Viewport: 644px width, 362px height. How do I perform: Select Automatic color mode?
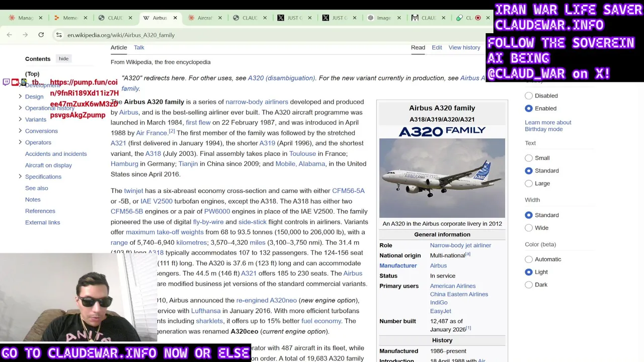coord(529,259)
